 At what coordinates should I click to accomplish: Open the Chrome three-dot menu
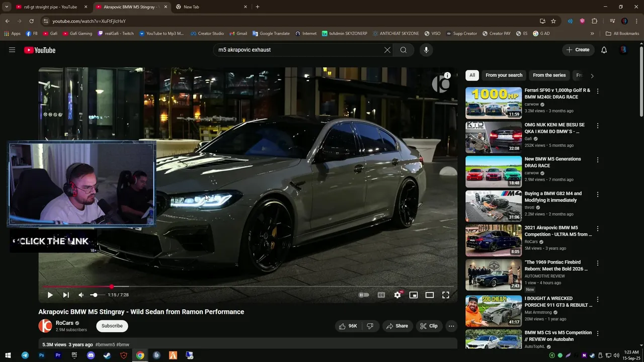[636, 21]
